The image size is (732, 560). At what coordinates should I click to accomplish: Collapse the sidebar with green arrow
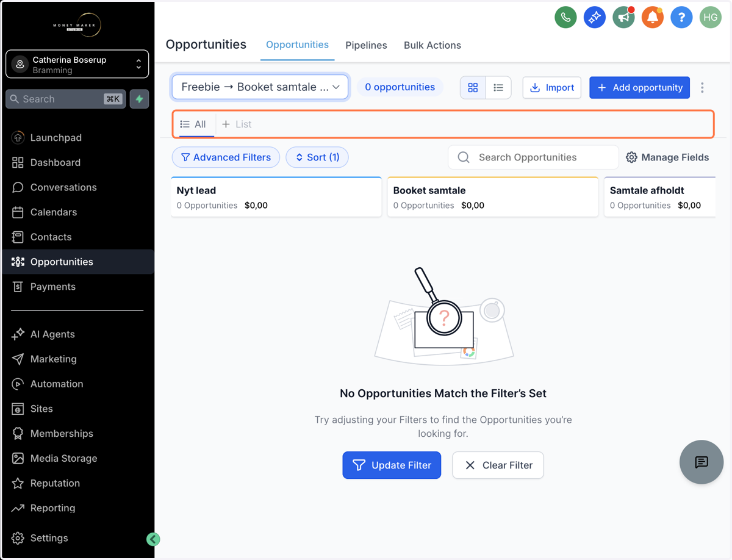[x=153, y=539]
